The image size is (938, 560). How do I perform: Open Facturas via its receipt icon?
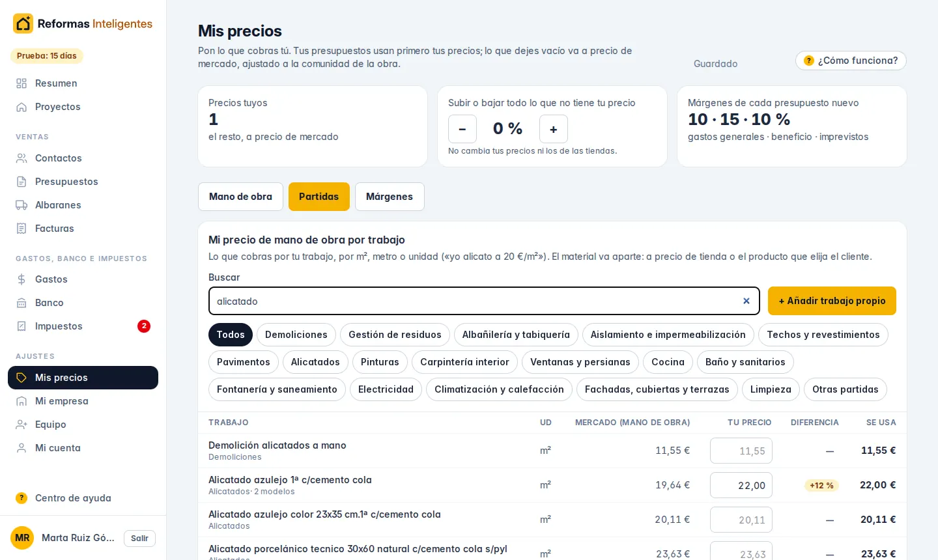pos(21,229)
